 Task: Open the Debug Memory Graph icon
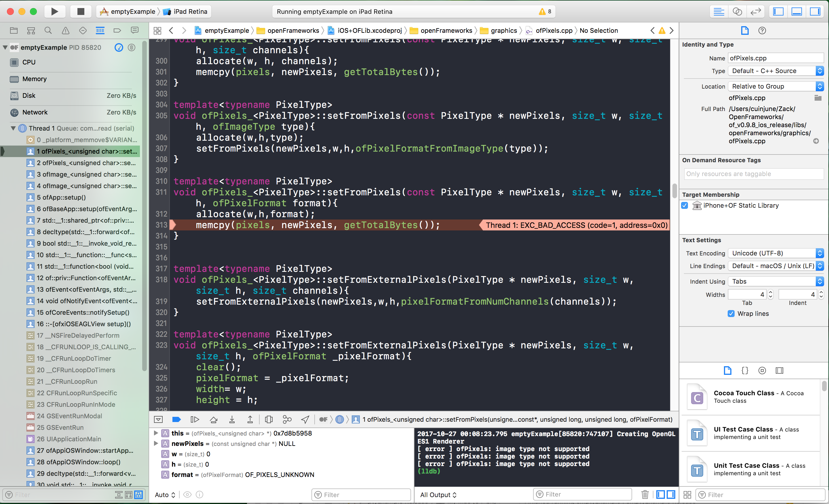point(287,419)
